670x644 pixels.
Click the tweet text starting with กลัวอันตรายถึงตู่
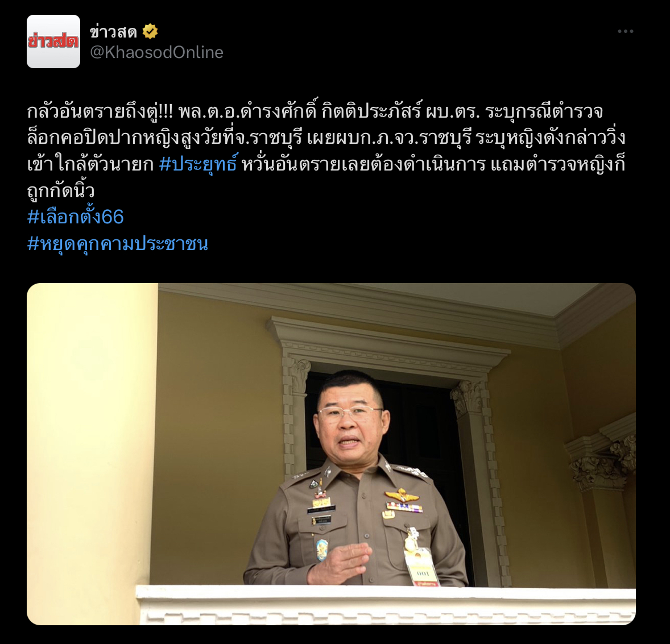pyautogui.click(x=326, y=151)
